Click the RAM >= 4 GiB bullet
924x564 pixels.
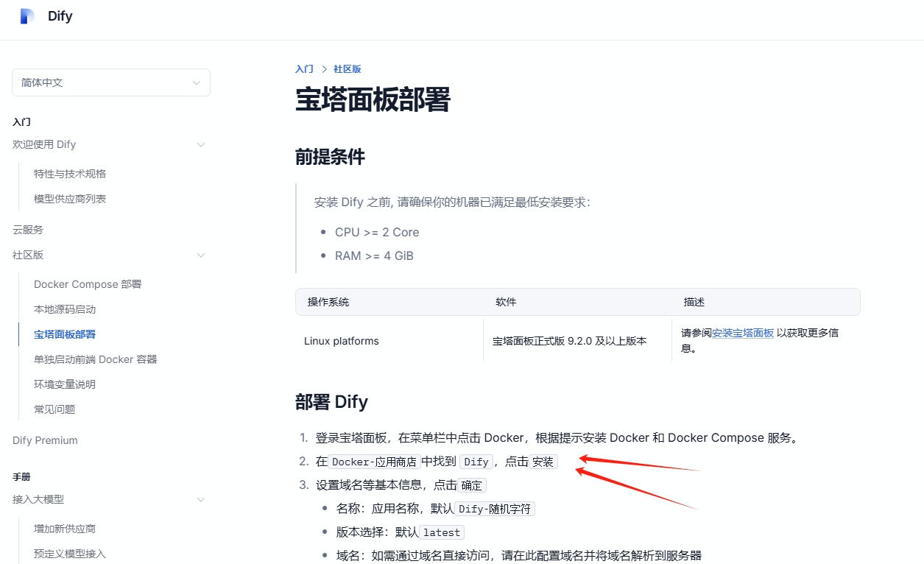(x=374, y=255)
